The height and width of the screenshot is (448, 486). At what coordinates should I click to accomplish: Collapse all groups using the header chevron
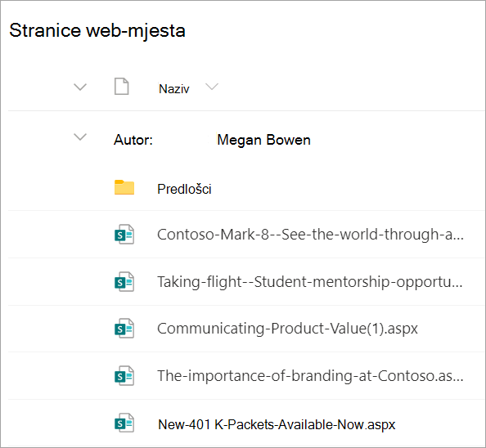[x=80, y=87]
